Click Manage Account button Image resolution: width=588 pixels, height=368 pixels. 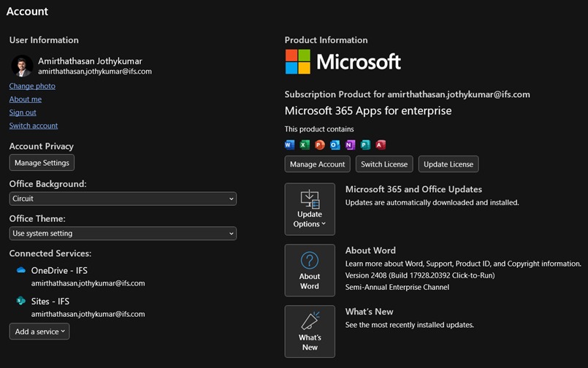pyautogui.click(x=317, y=164)
